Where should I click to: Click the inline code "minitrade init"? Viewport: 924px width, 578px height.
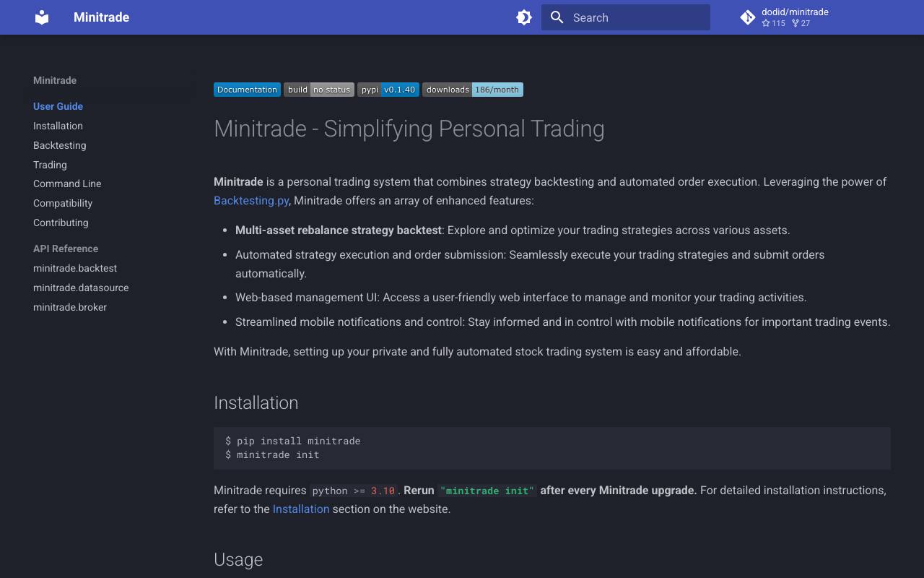point(487,491)
